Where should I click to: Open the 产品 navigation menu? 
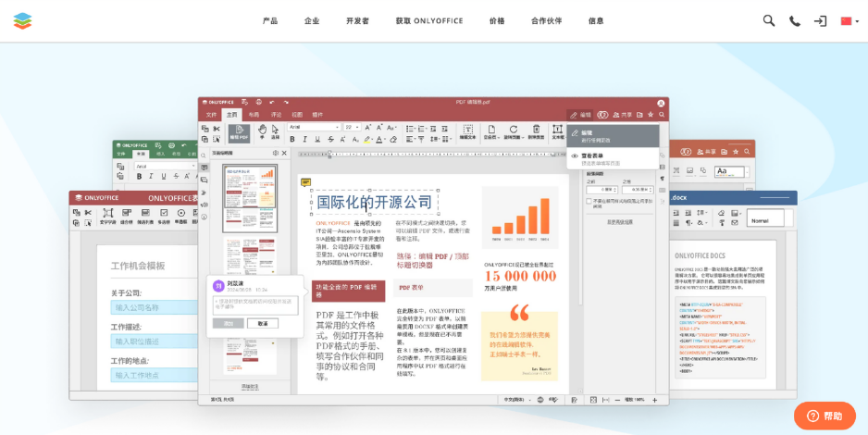pos(269,21)
